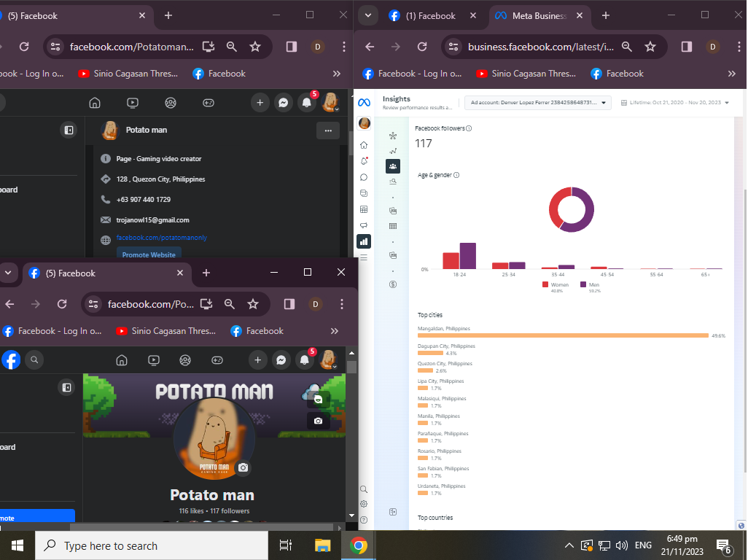This screenshot has height=560, width=748.
Task: Toggle Chrome side panel in lower-left window
Action: pos(289,304)
